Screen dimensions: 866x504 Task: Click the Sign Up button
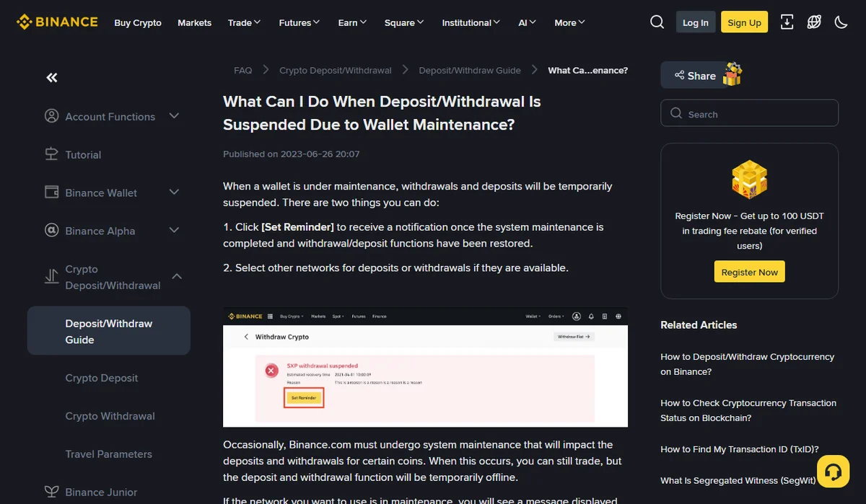[x=745, y=22]
